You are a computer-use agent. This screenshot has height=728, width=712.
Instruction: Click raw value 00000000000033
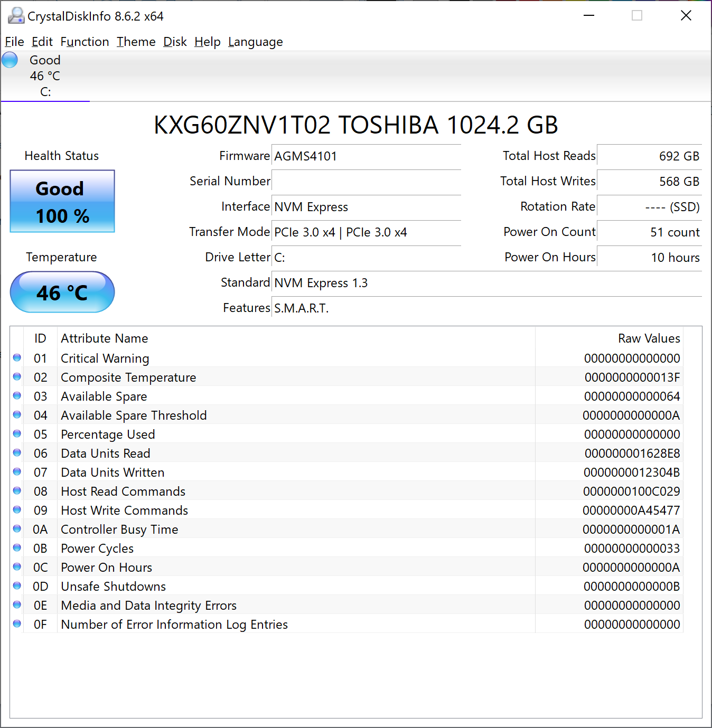coord(632,549)
